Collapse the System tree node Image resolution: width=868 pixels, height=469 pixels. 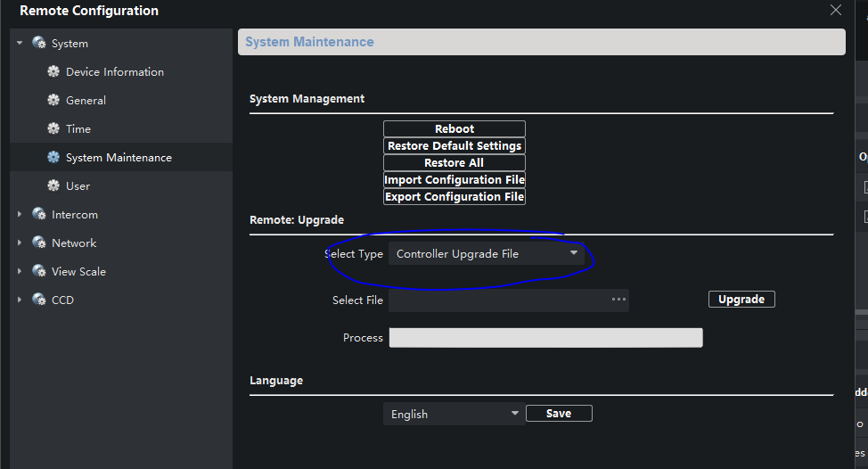(x=20, y=43)
